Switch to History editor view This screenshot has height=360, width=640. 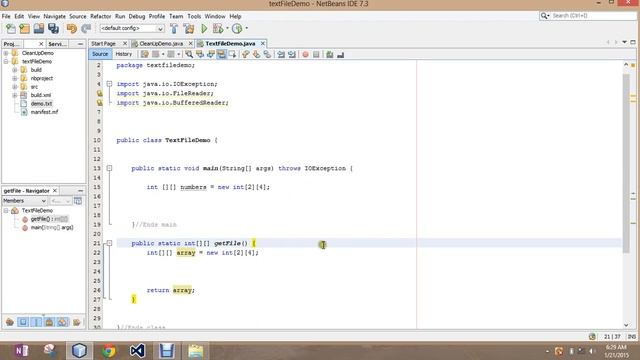pos(124,54)
